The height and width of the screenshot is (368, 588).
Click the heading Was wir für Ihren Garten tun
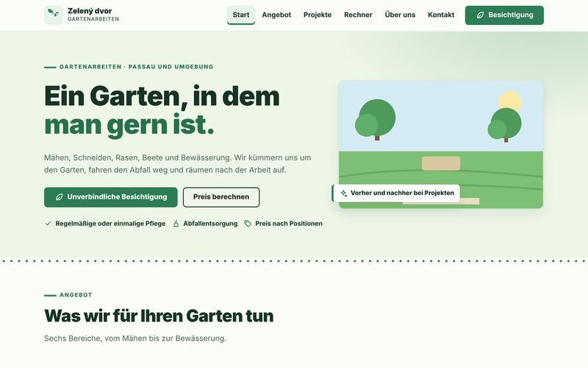tap(159, 316)
